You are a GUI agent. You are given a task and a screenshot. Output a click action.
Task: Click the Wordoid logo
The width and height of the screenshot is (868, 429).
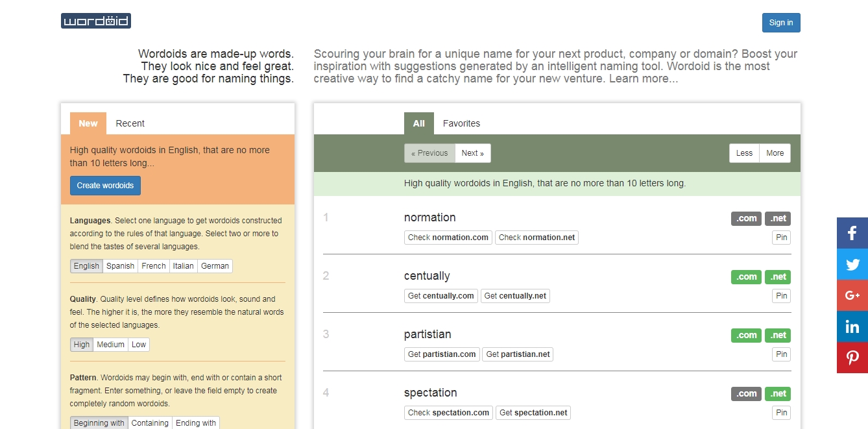(96, 21)
